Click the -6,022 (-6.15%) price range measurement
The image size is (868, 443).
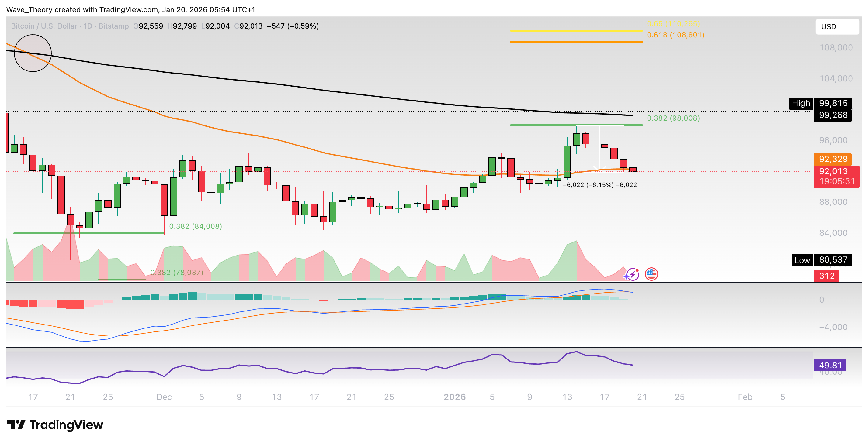click(x=600, y=185)
